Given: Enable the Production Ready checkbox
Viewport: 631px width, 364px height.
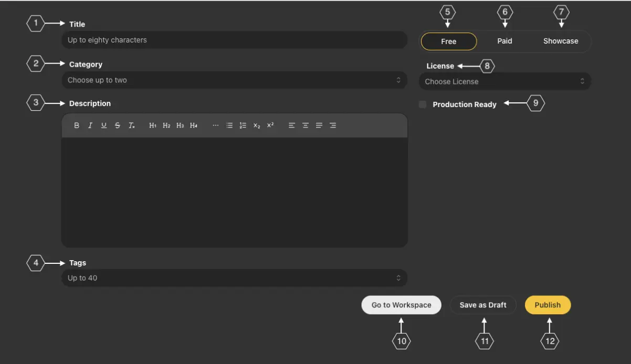Looking at the screenshot, I should click(x=423, y=104).
